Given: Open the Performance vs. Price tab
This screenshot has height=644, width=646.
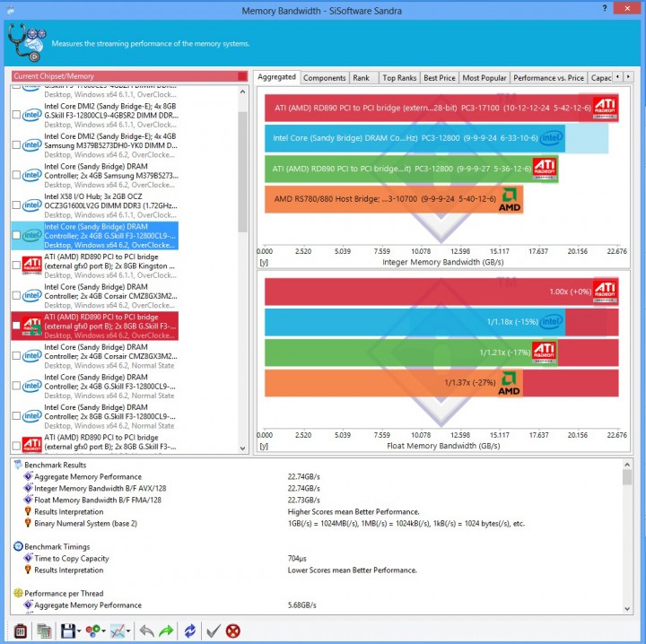Looking at the screenshot, I should (x=548, y=78).
